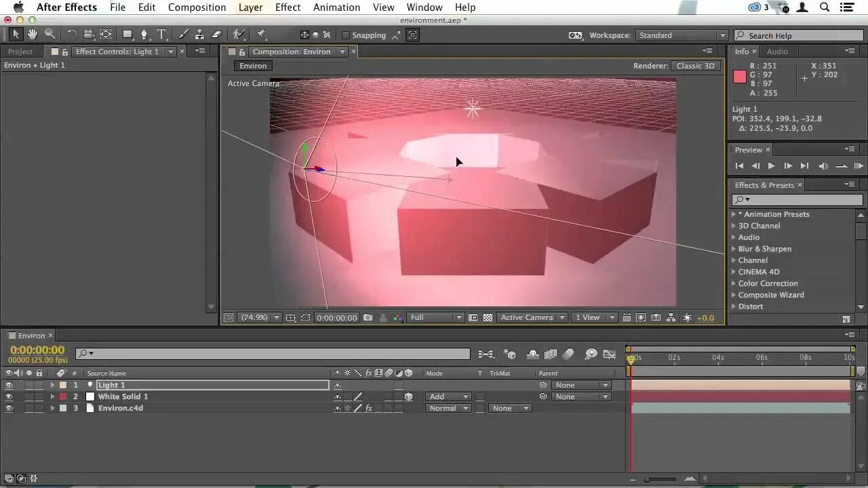Play the preview
Viewport: 868px width, 488px height.
tap(771, 166)
